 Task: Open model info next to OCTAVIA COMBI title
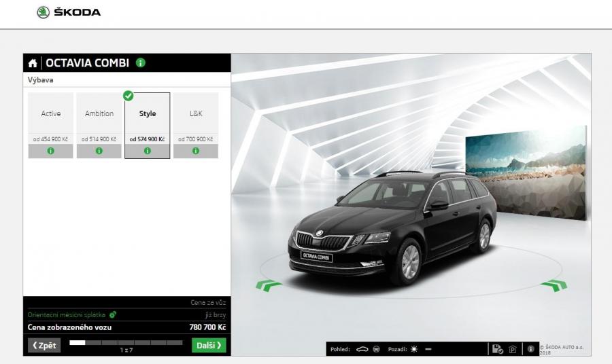[x=141, y=63]
